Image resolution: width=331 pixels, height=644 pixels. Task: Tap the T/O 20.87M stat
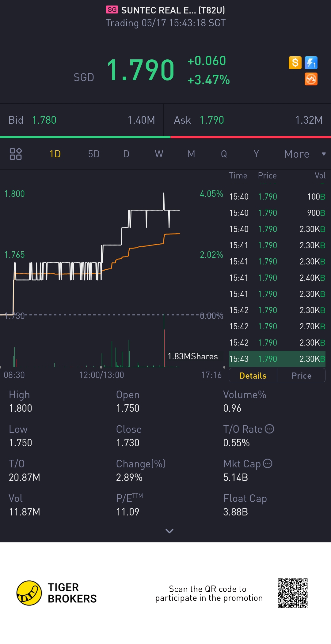pos(25,470)
